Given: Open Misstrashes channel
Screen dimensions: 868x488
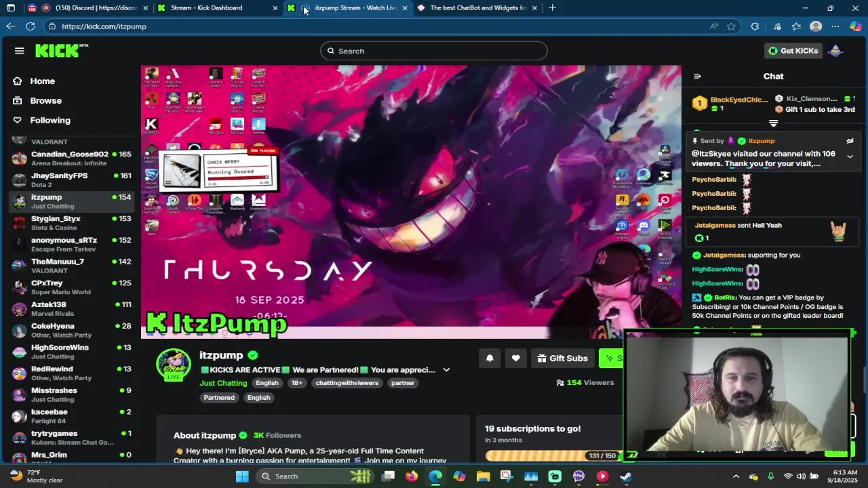Looking at the screenshot, I should (71, 395).
